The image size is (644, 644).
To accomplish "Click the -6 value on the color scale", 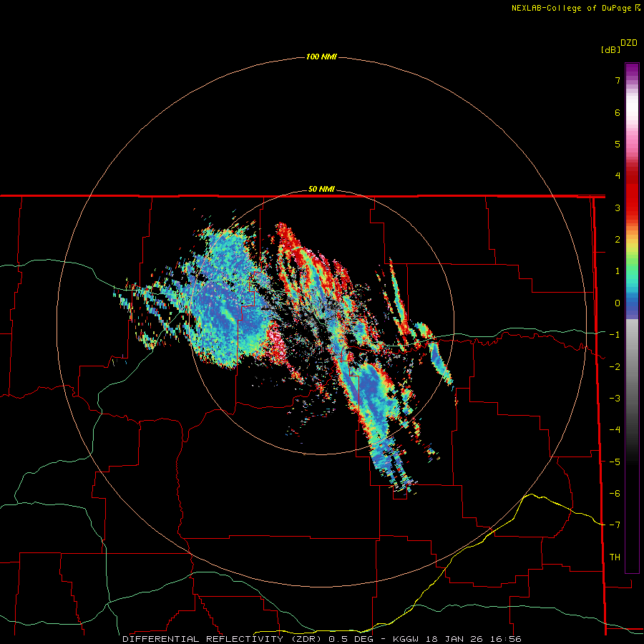I will (x=615, y=494).
